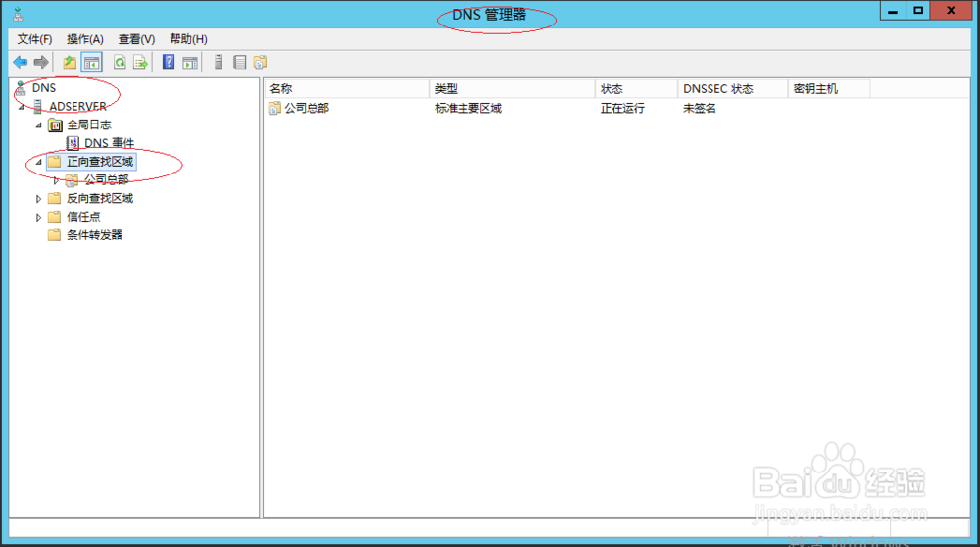Select the 信任点 tree item label
Viewport: 980px width, 547px height.
83,217
